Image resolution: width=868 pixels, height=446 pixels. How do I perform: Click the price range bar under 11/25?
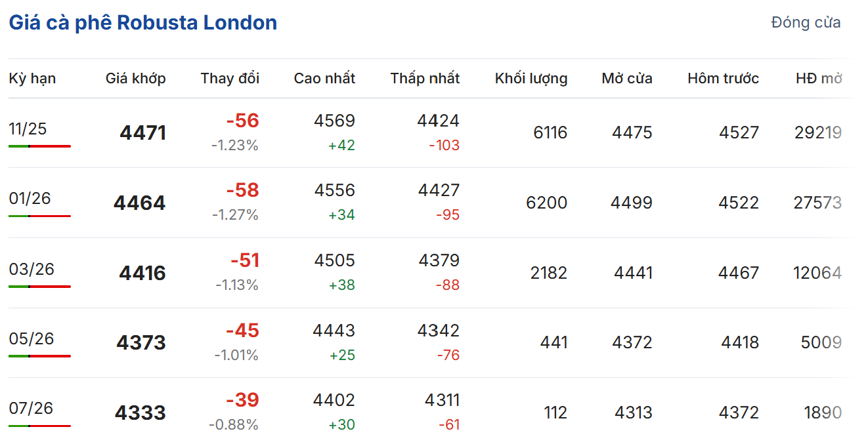click(39, 146)
